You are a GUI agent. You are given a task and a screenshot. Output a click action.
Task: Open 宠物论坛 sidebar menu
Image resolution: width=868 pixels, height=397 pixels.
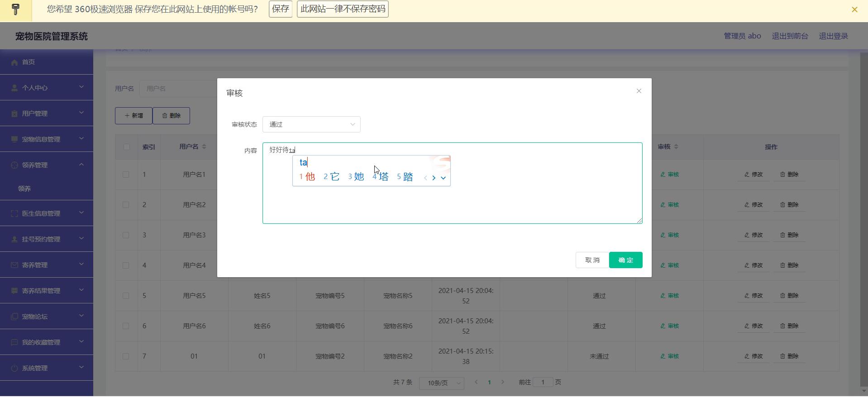[47, 317]
